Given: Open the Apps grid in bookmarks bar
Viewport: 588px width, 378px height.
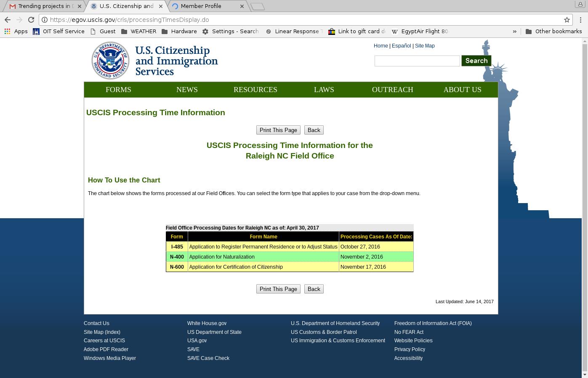Looking at the screenshot, I should tap(16, 32).
